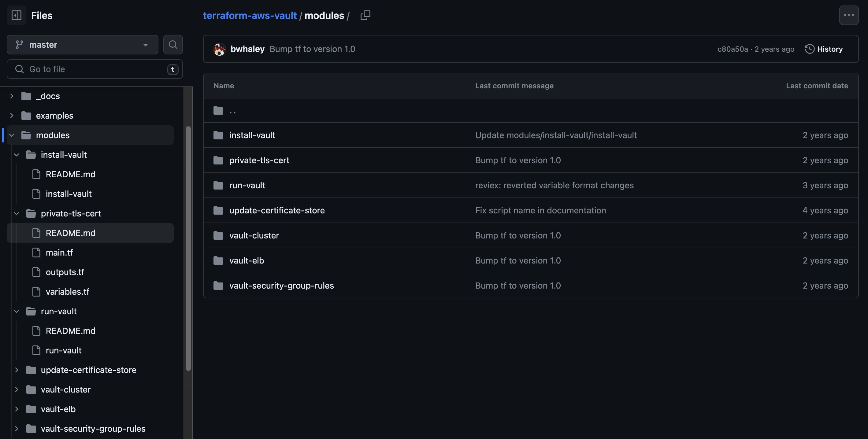Click the 'Last commit date' column header

tap(817, 86)
